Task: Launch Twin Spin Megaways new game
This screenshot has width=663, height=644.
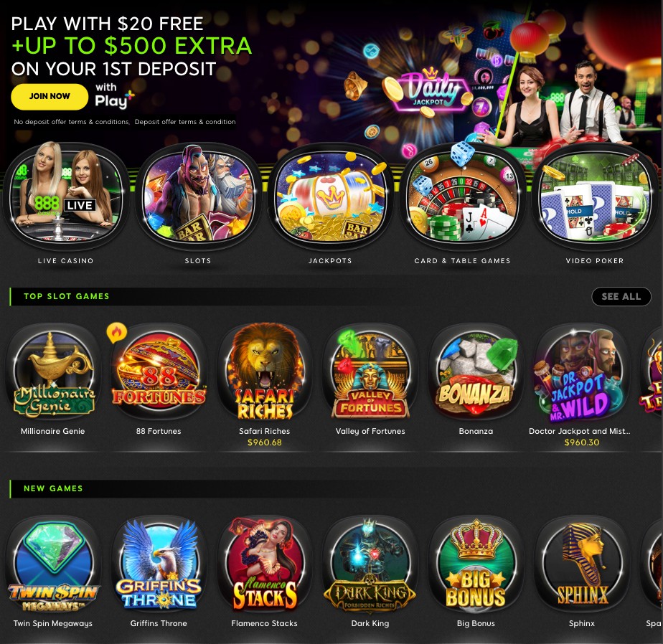Action: (53, 564)
